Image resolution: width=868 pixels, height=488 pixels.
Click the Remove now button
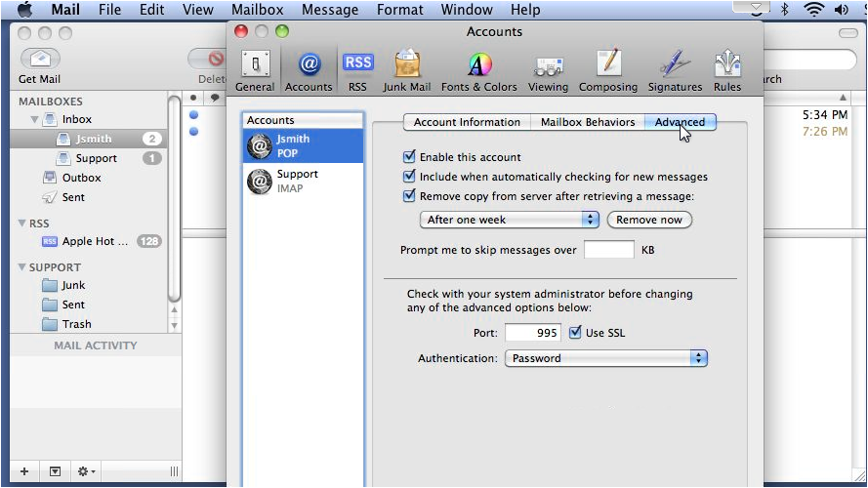(649, 220)
